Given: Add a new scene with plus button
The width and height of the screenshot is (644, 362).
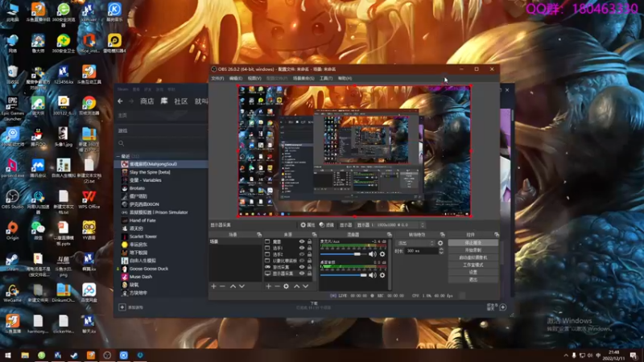Looking at the screenshot, I should pos(213,286).
